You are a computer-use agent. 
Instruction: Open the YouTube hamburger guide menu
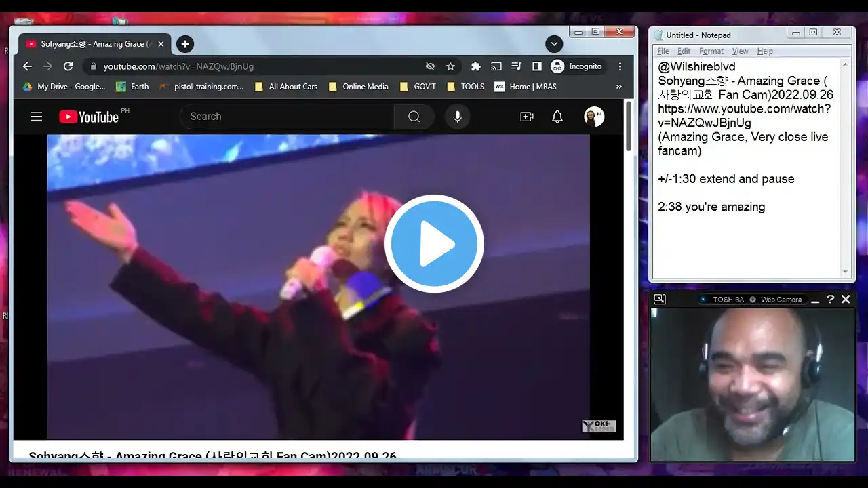tap(37, 117)
